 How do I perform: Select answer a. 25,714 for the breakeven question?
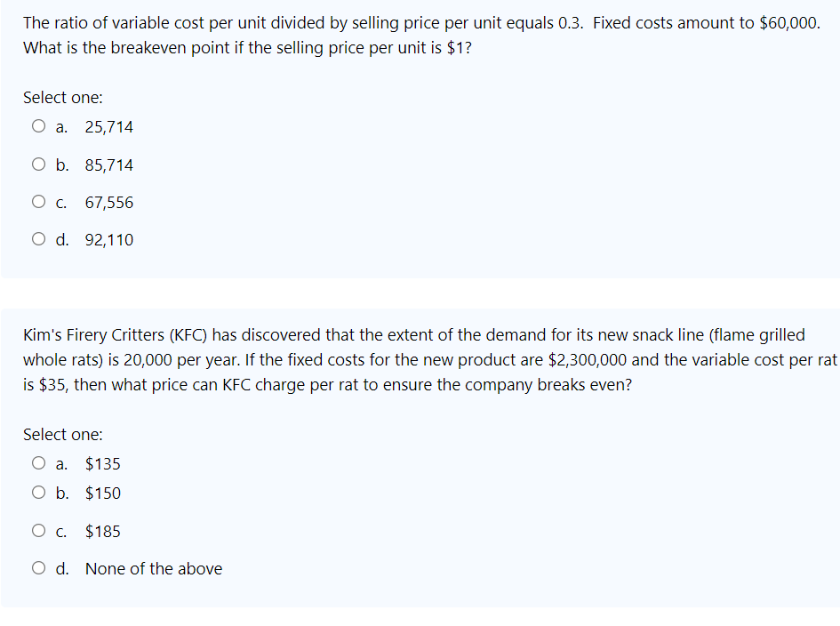point(38,125)
